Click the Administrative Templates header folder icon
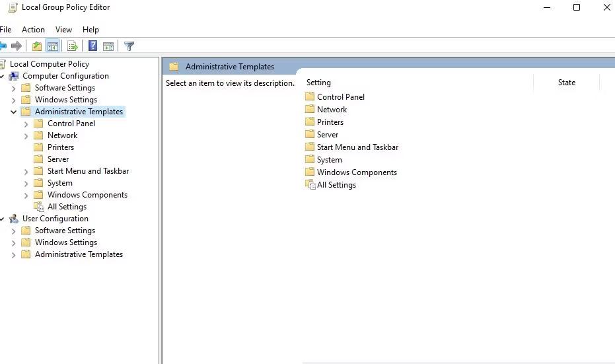This screenshot has width=615, height=364. 174,66
